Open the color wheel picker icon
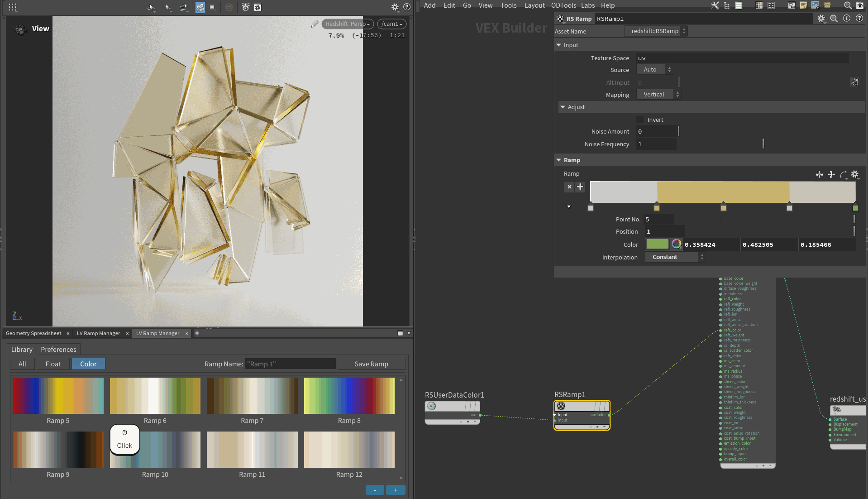Screen dimensions: 868x499 click(676, 244)
